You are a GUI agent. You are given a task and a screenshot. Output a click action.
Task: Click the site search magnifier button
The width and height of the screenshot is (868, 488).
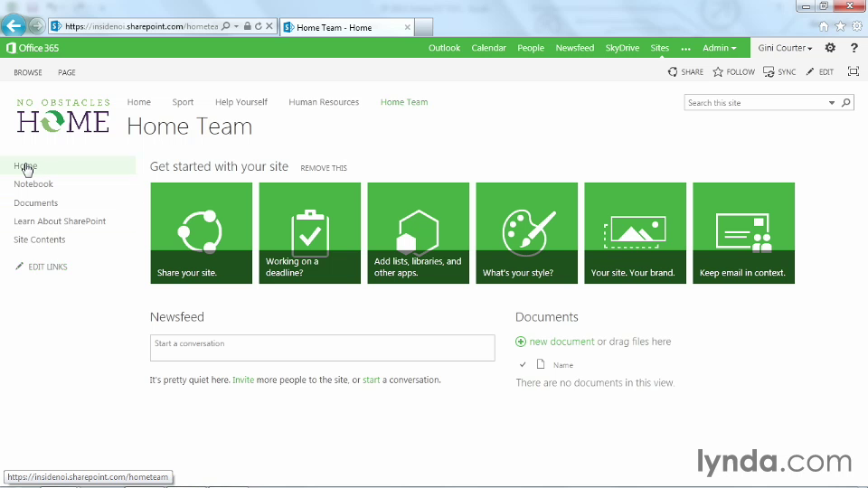846,102
